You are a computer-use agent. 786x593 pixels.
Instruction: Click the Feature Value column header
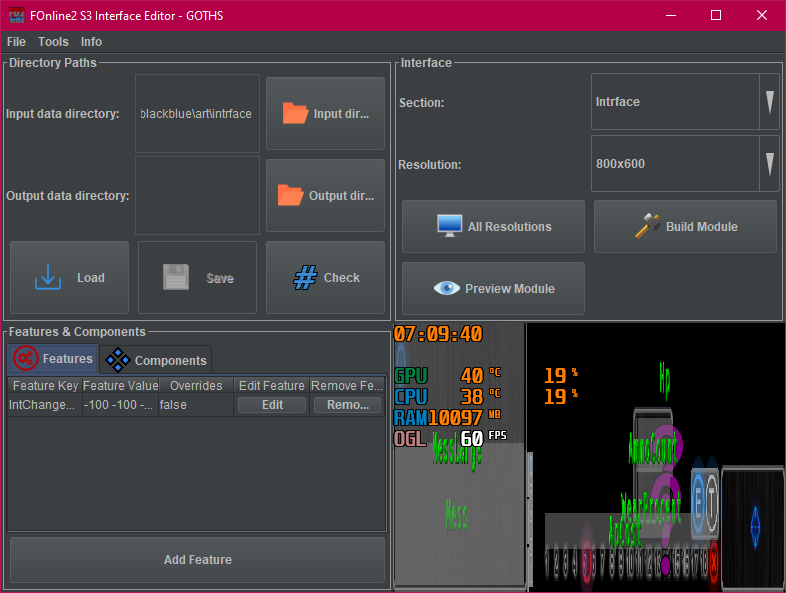[120, 385]
